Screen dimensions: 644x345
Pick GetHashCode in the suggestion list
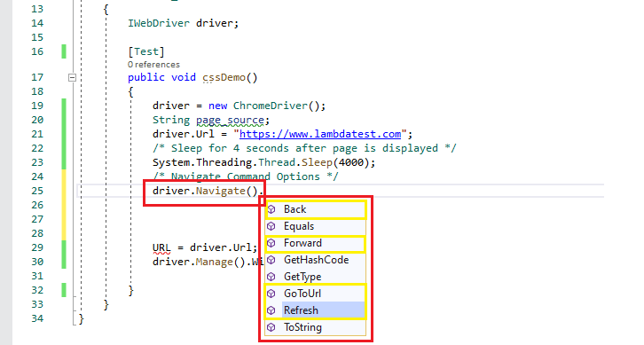[x=316, y=260]
